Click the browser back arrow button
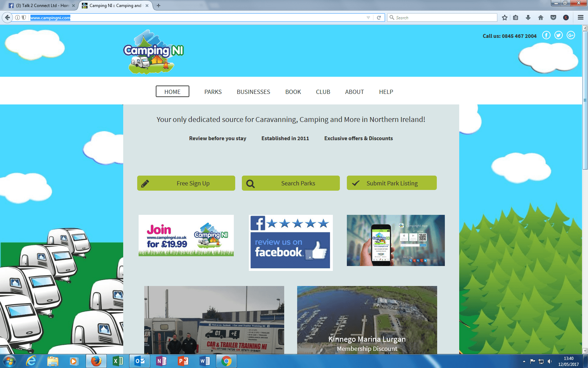 coord(7,18)
